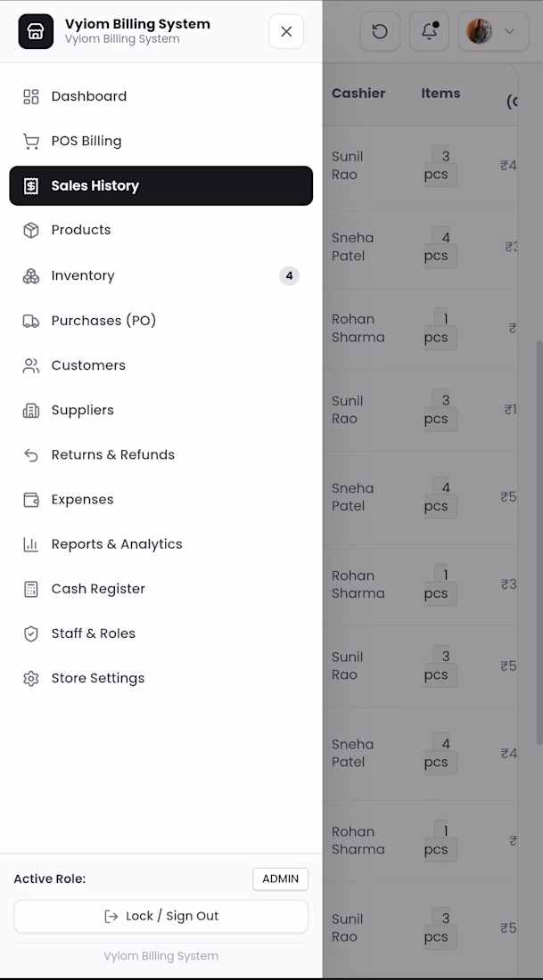The width and height of the screenshot is (543, 980).
Task: Open Inventory via its cubes icon
Action: pos(30,275)
